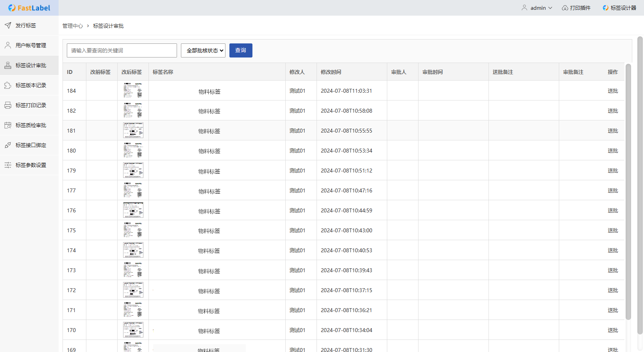Viewport: 644px width, 352px height.
Task: Open 标签设计器 link in header
Action: pos(619,8)
